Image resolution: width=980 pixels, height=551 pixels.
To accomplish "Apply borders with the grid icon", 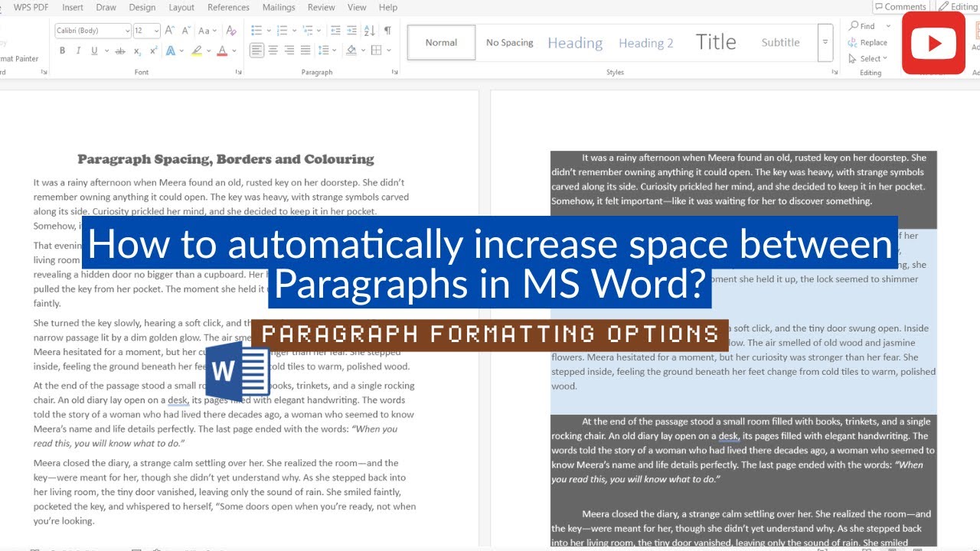I will (x=376, y=51).
